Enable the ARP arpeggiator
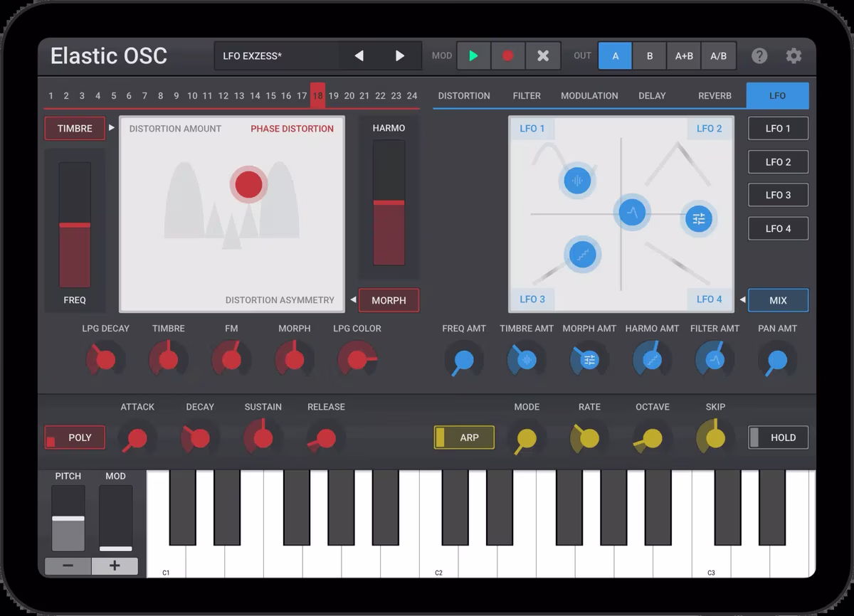854x616 pixels. click(x=463, y=437)
